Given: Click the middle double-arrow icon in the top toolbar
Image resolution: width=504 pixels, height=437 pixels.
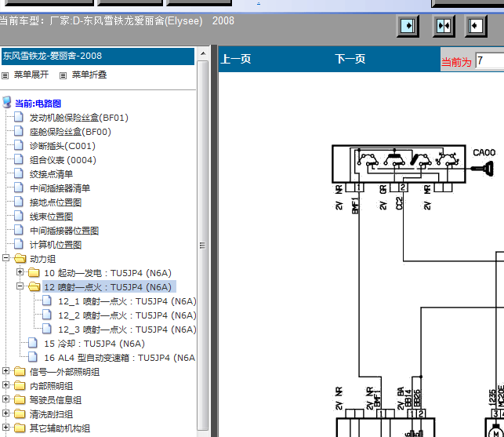Looking at the screenshot, I should 444,26.
